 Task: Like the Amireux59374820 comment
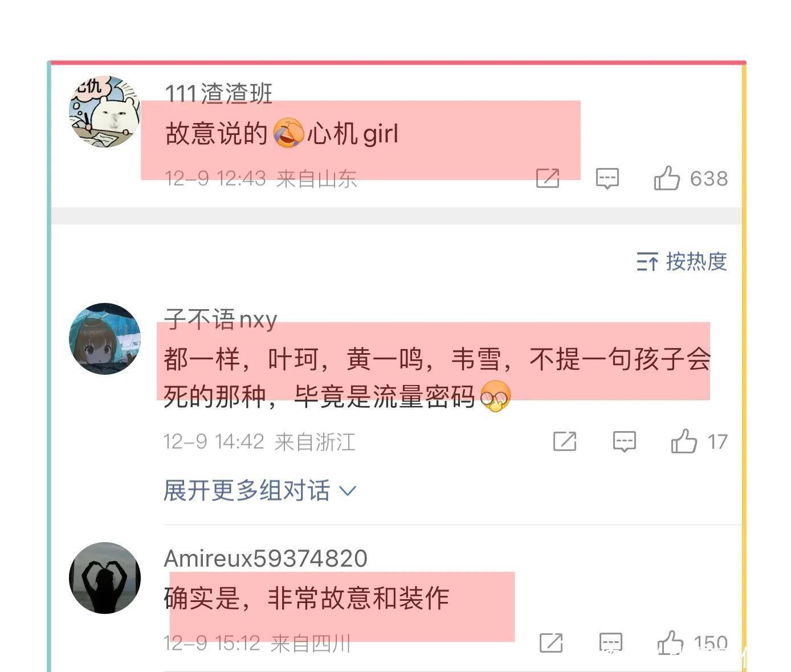coord(692,644)
